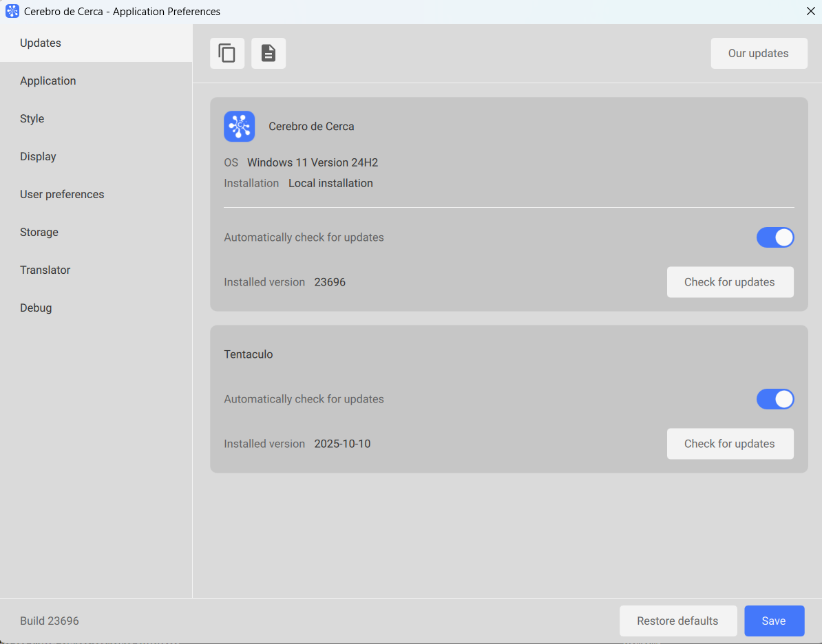The image size is (822, 644).
Task: Open the Translator tab
Action: click(x=45, y=270)
